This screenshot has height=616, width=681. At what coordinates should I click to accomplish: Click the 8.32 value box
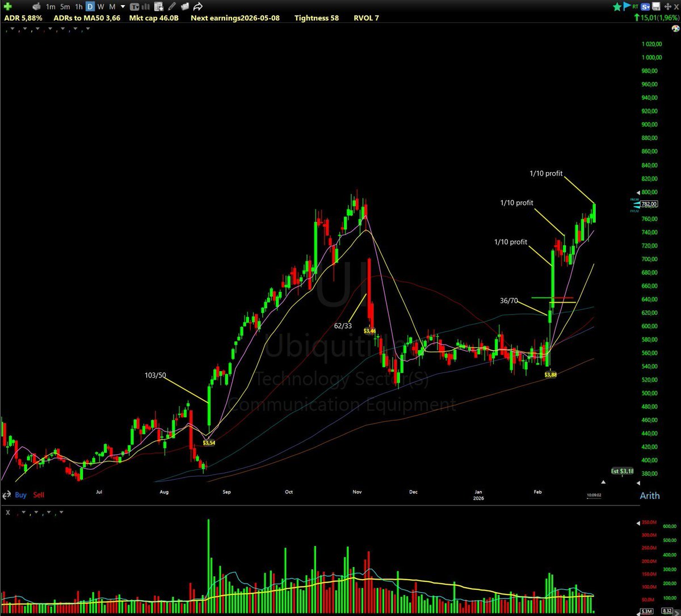coord(667,611)
